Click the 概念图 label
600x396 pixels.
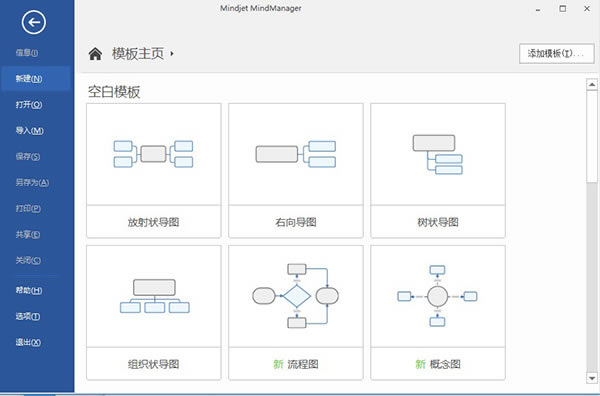(445, 364)
